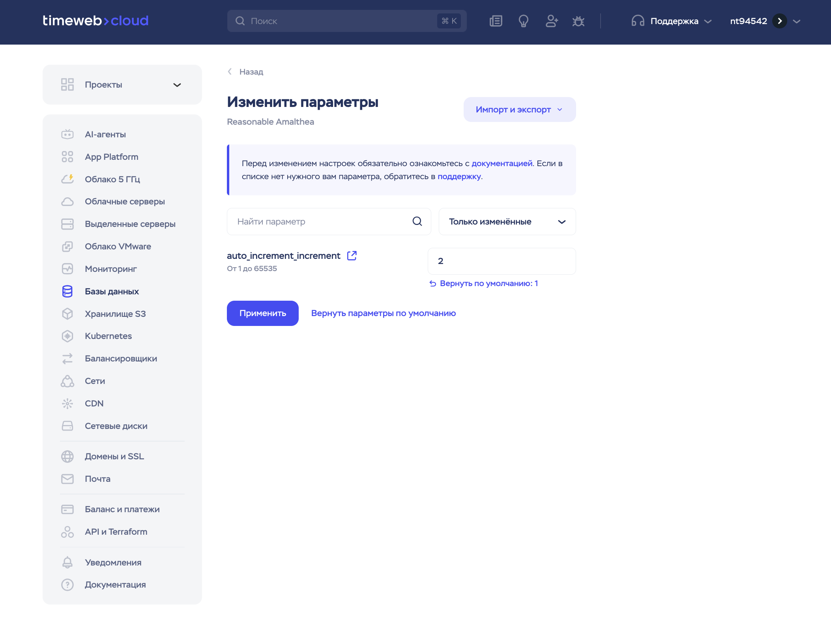Click the Kubernetes hexagon icon
The image size is (831, 644).
pos(67,336)
